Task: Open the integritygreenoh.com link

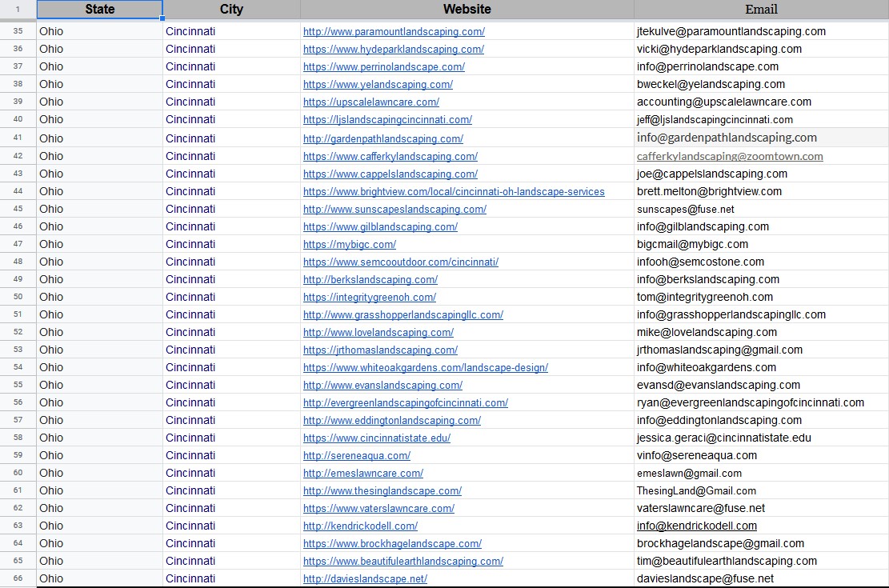Action: tap(370, 297)
